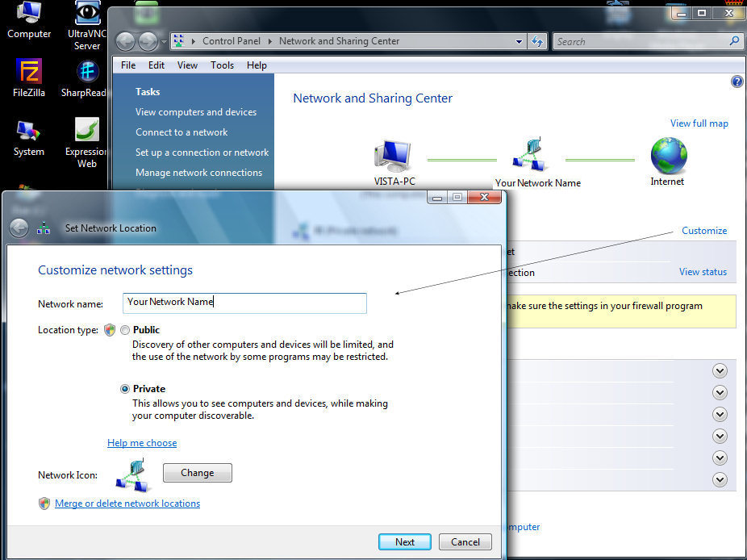Expand the last sharing settings chevron
747x560 pixels.
pyautogui.click(x=720, y=479)
